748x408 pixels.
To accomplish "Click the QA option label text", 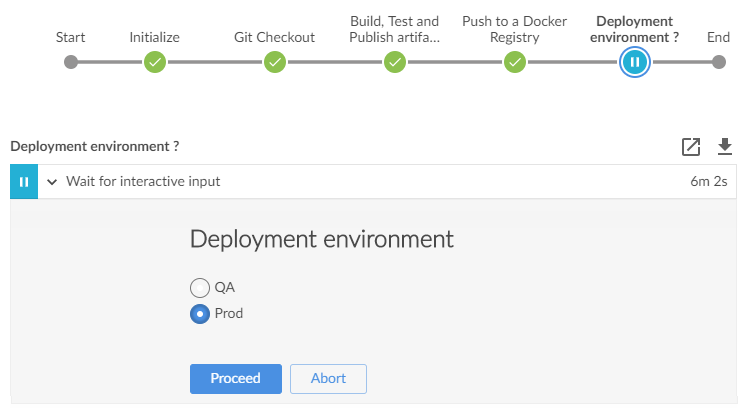I will coord(224,288).
